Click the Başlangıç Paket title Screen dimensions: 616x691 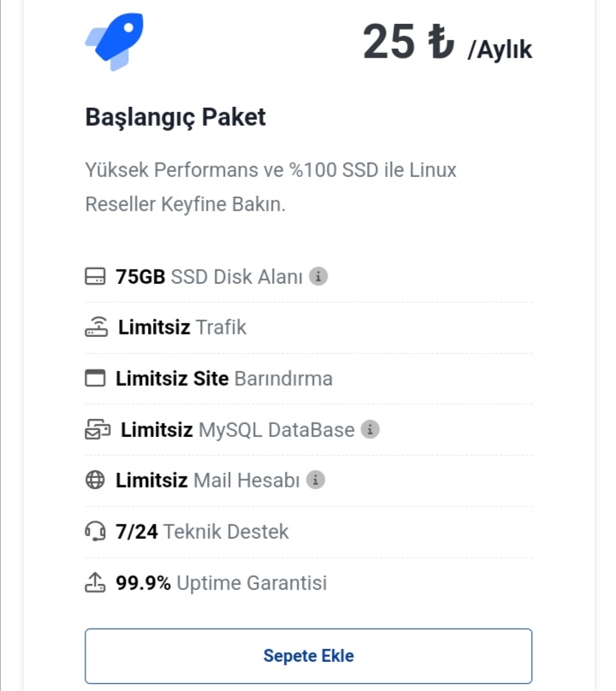pyautogui.click(x=175, y=118)
